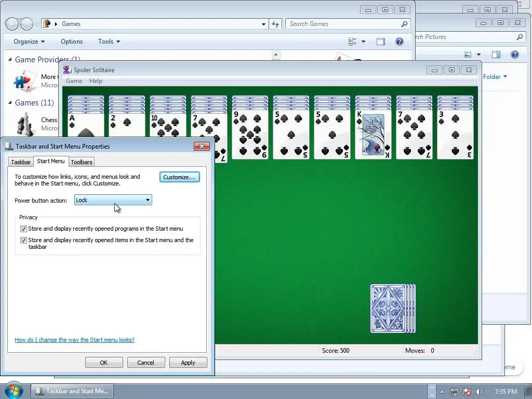
Task: Open the Folder dropdown in Pictures window
Action: tap(495, 77)
